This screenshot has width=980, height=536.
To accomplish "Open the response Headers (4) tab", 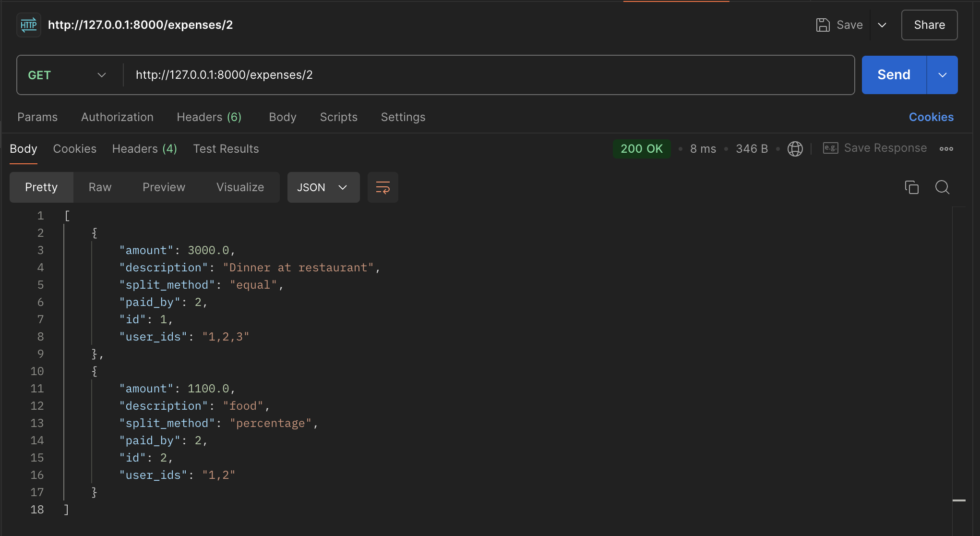I will [144, 149].
